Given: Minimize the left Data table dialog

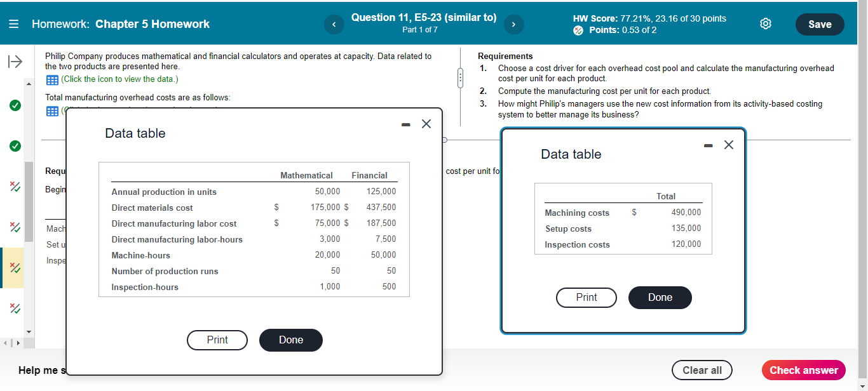Looking at the screenshot, I should click(405, 124).
